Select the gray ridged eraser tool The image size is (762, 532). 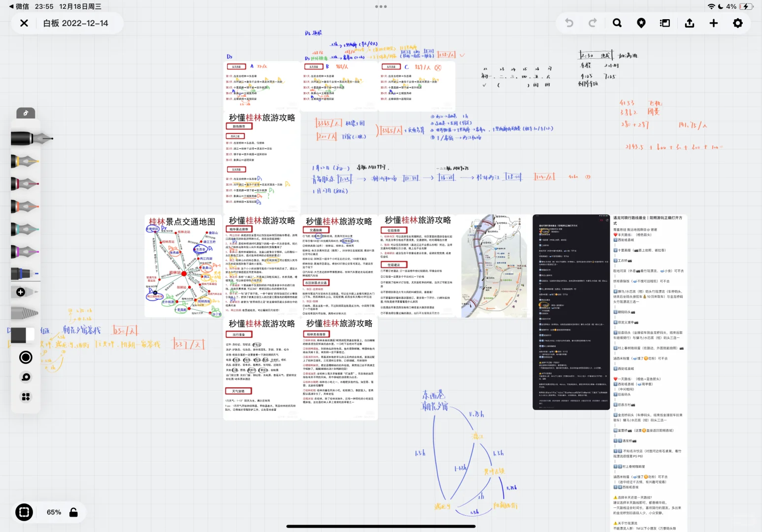(25, 312)
